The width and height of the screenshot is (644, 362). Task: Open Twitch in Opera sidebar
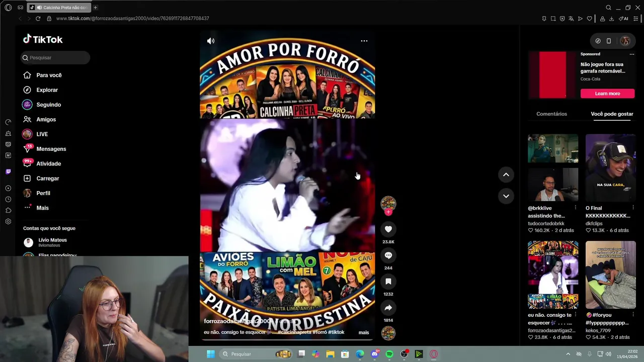pos(8,172)
